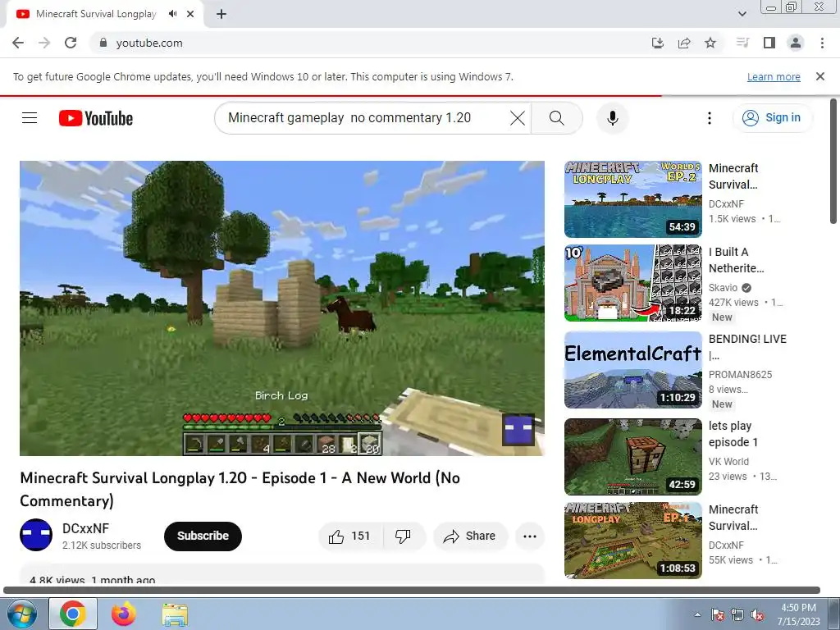840x630 pixels.
Task: View site information lock icon
Action: pos(103,43)
